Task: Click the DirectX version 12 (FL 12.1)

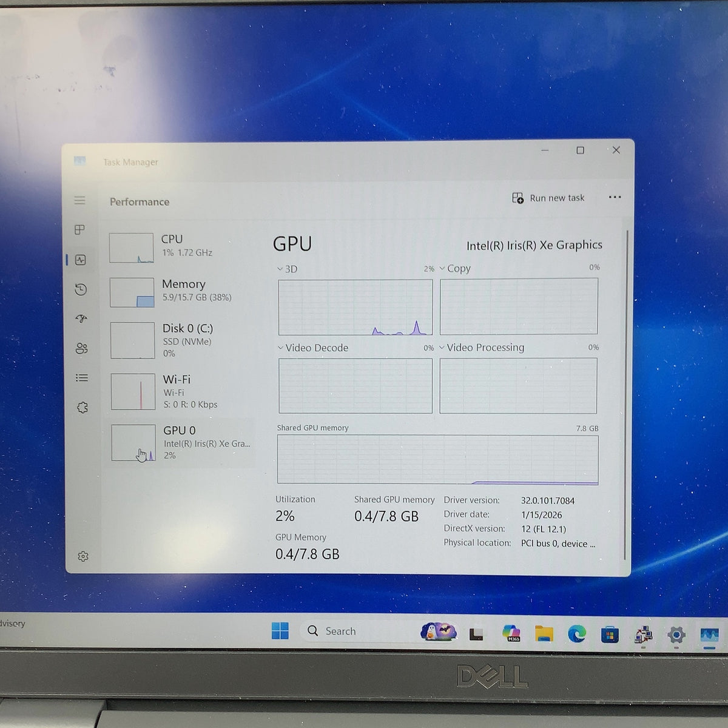Action: coord(544,529)
